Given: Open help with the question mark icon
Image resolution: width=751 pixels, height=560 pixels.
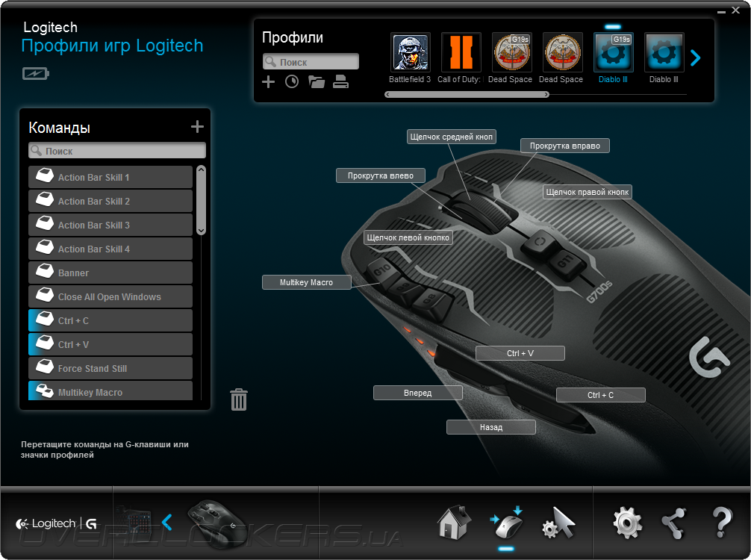Looking at the screenshot, I should [x=722, y=522].
